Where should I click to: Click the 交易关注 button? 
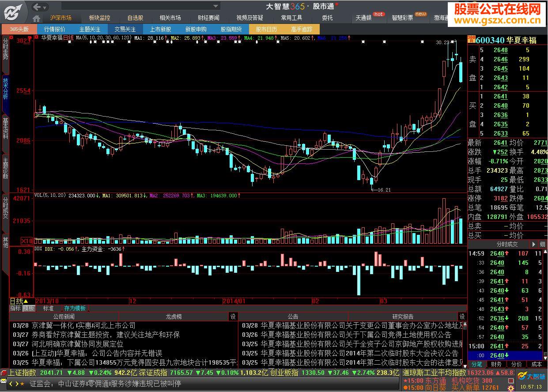125,30
